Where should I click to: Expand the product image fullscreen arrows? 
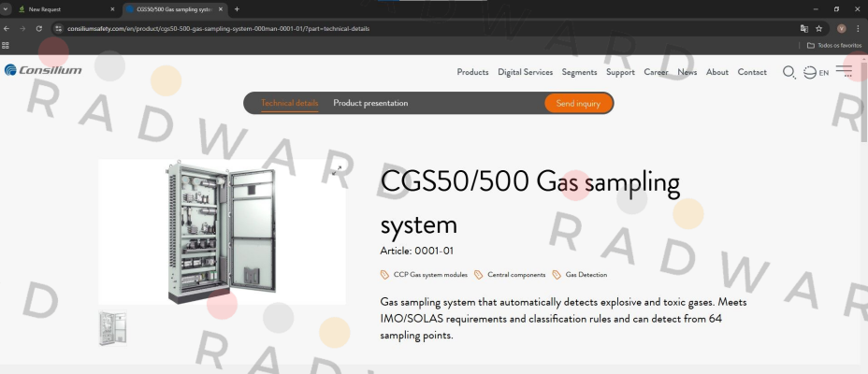(x=336, y=170)
